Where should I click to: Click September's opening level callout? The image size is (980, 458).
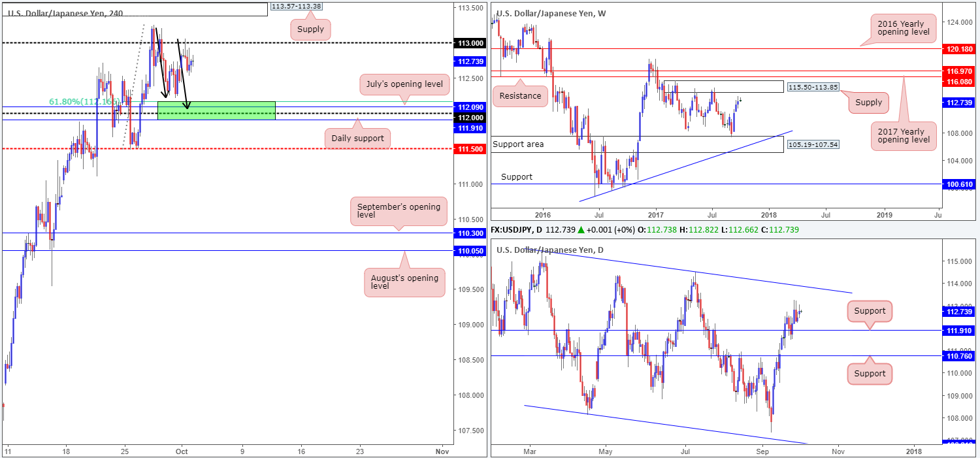coord(399,210)
